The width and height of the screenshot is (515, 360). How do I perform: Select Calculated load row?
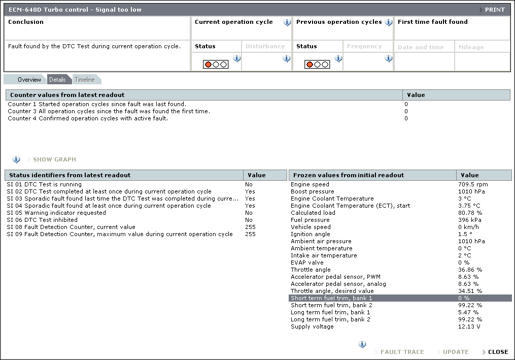coord(400,213)
